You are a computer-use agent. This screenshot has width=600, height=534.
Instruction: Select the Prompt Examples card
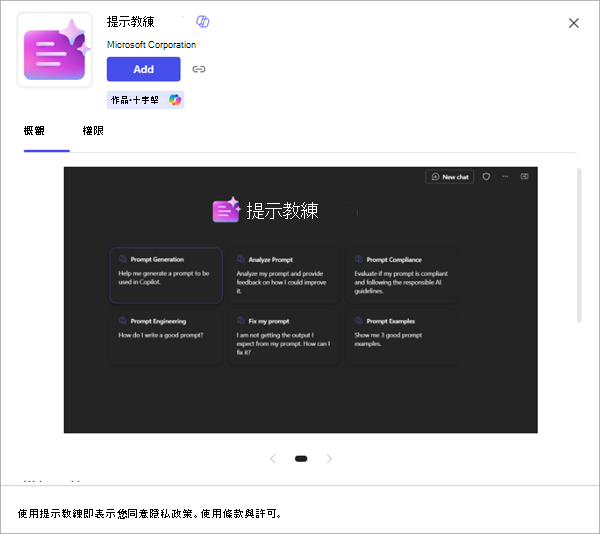402,337
